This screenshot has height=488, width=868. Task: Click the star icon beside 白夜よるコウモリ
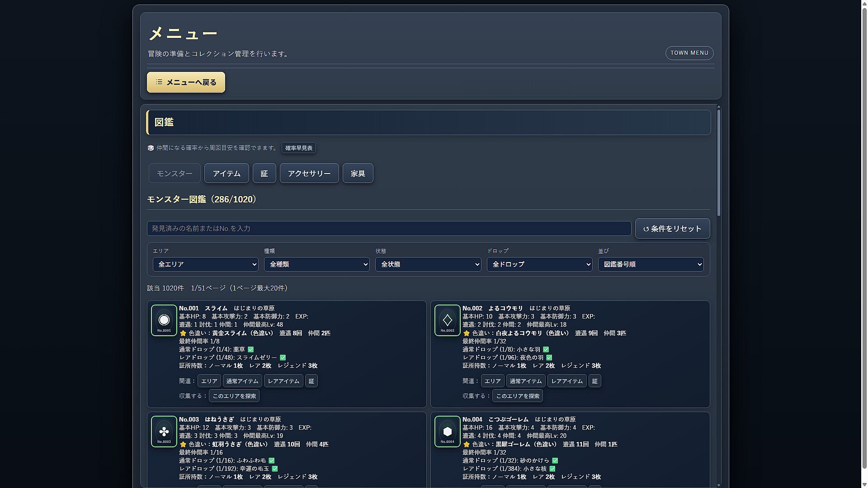466,333
